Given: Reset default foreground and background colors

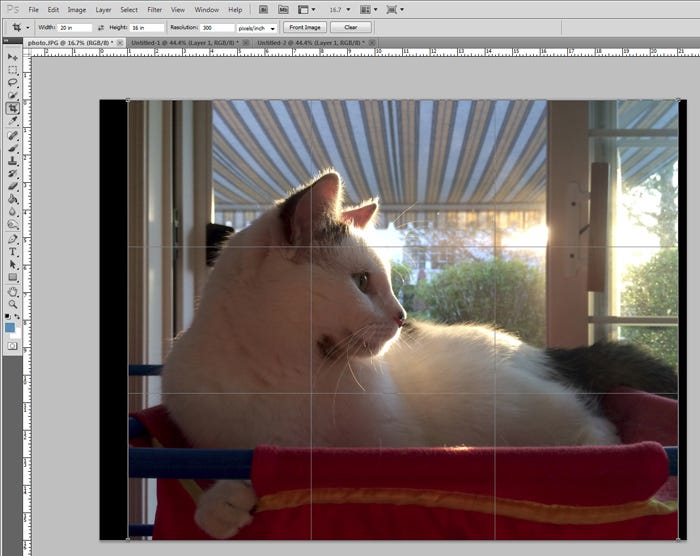Looking at the screenshot, I should [x=8, y=316].
